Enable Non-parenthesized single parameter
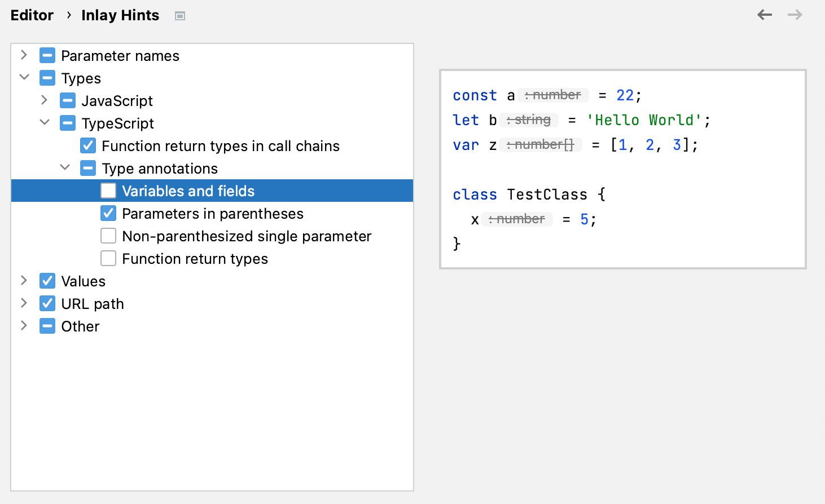This screenshot has height=504, width=825. pos(108,236)
